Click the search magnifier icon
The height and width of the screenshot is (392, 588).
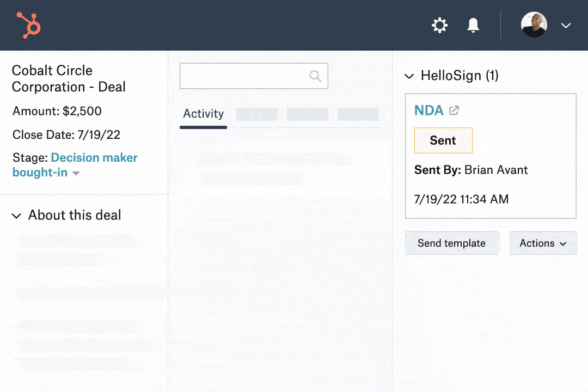pyautogui.click(x=315, y=76)
